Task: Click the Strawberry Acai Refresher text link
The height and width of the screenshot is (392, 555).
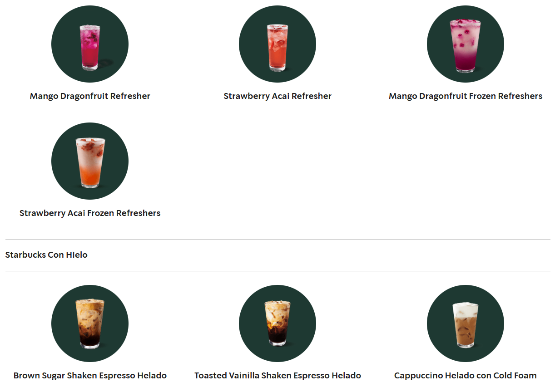Action: click(277, 96)
